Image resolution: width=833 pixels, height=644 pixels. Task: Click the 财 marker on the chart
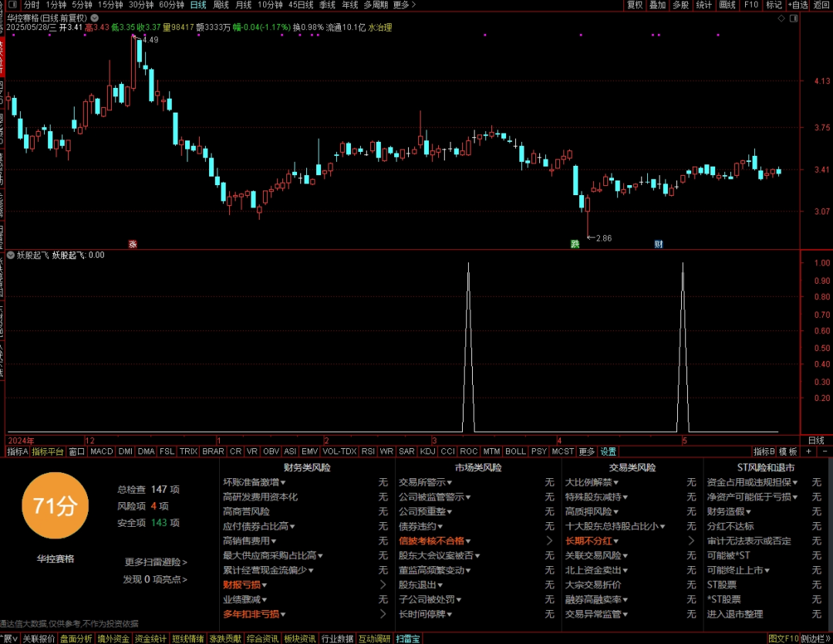pos(659,244)
